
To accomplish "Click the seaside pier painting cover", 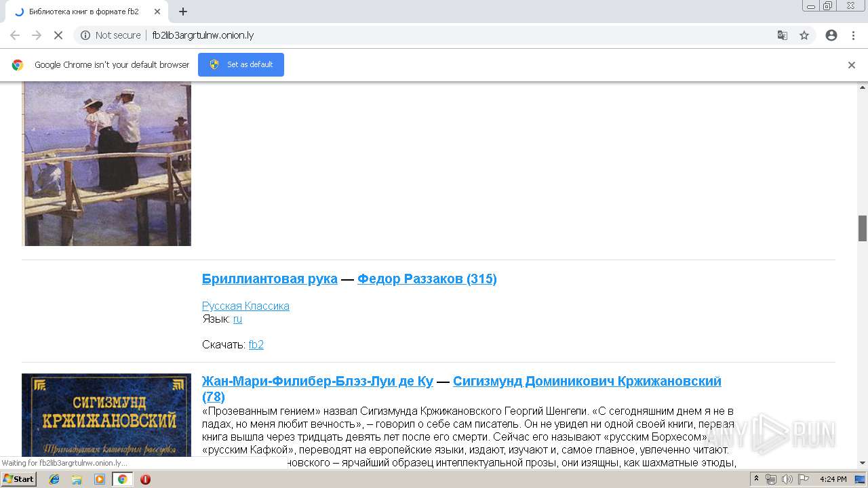I will click(x=106, y=163).
